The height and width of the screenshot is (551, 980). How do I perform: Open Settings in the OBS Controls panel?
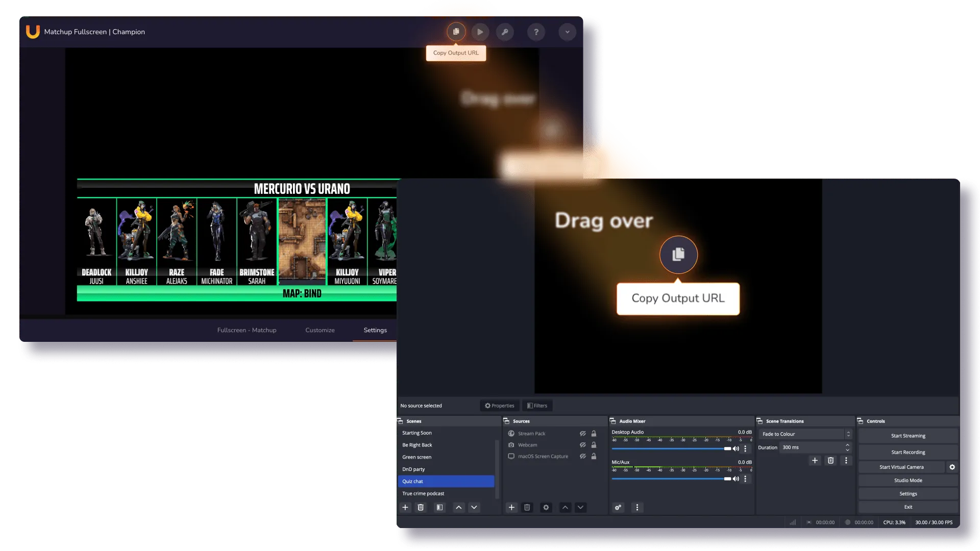click(908, 493)
